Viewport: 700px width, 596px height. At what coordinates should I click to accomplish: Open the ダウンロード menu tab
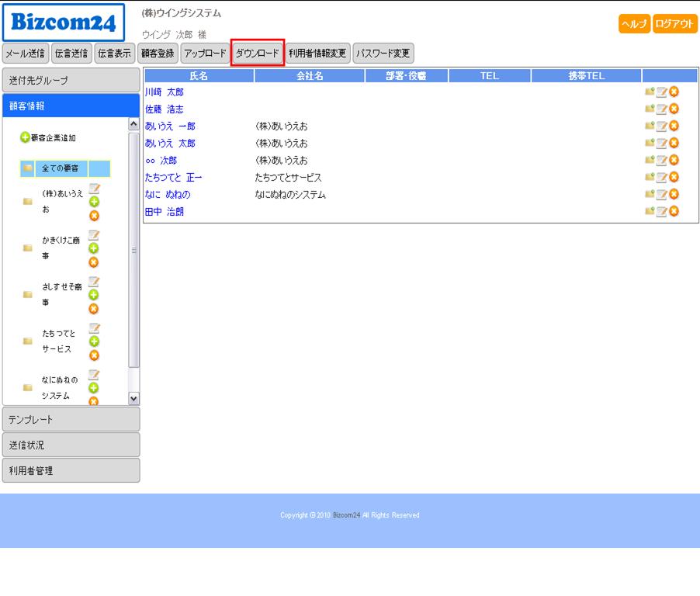pos(257,53)
